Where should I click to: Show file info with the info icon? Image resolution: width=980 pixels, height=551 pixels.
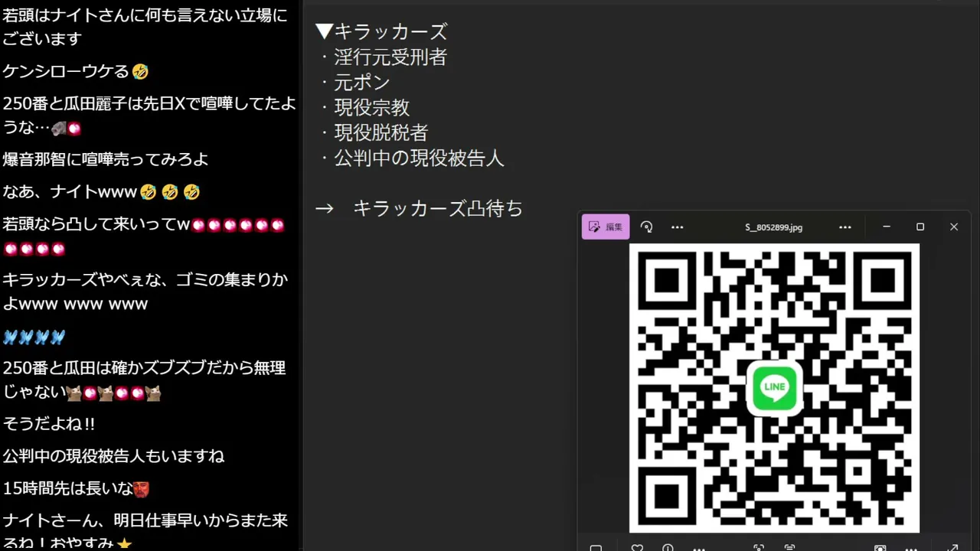[668, 548]
